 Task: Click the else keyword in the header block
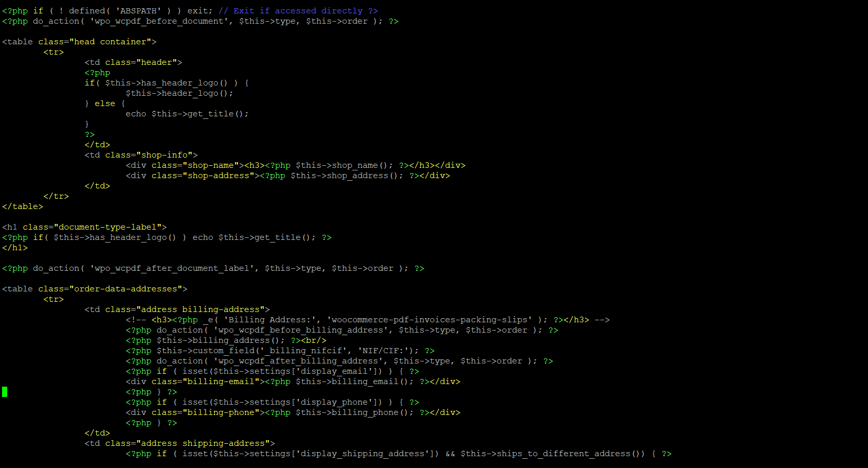click(105, 103)
